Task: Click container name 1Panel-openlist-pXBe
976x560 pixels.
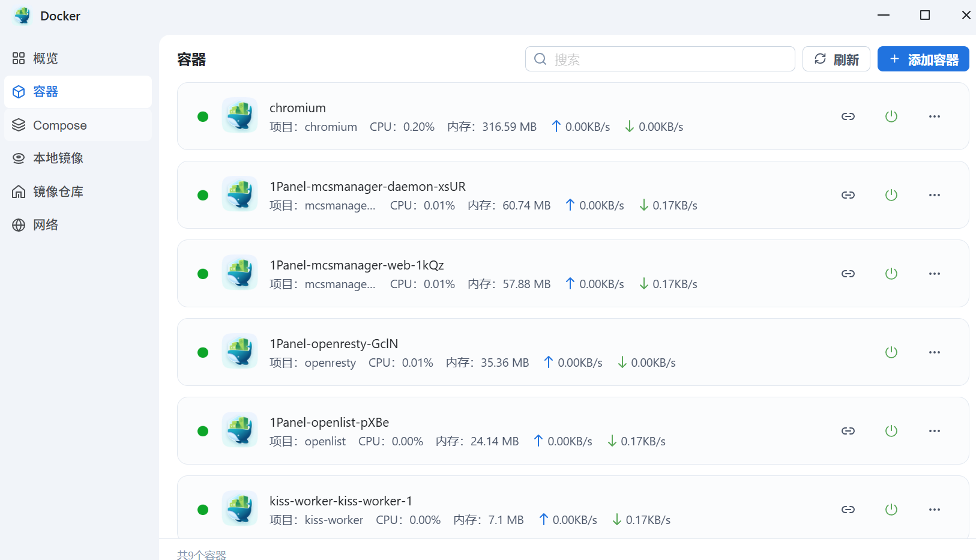Action: point(329,423)
